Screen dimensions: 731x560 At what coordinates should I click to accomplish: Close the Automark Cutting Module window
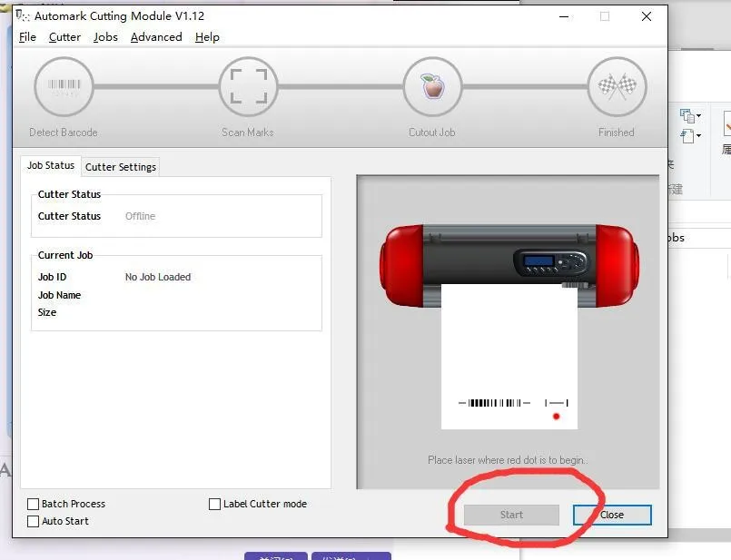point(647,16)
